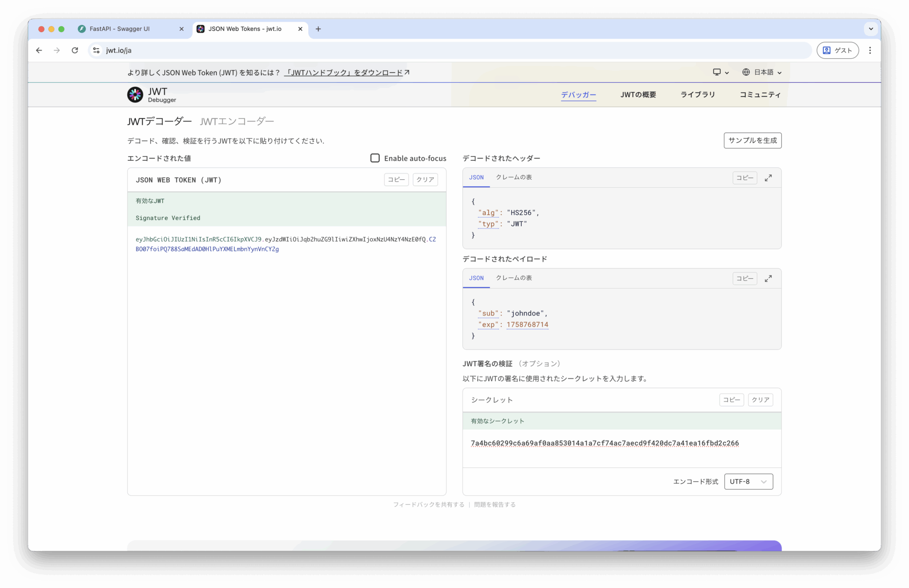Reload the page with refresh icon
The image size is (909, 588).
[75, 50]
